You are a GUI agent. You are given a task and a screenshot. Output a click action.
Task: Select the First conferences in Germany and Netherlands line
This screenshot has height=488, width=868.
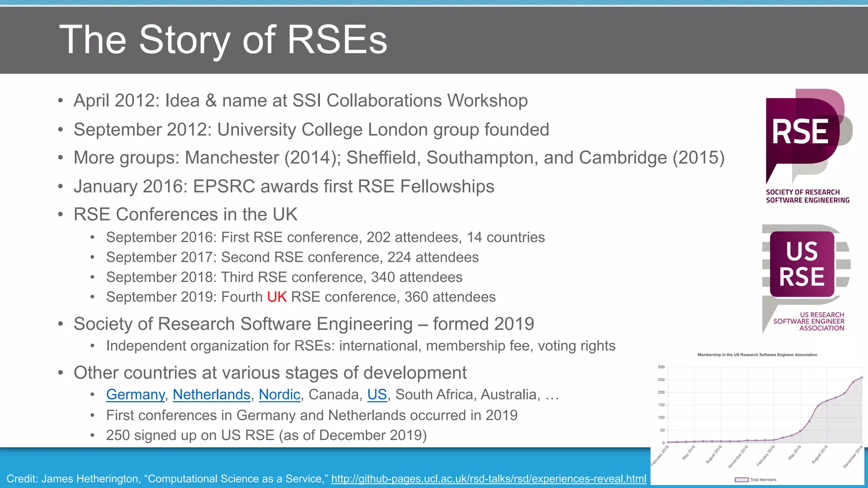point(312,415)
